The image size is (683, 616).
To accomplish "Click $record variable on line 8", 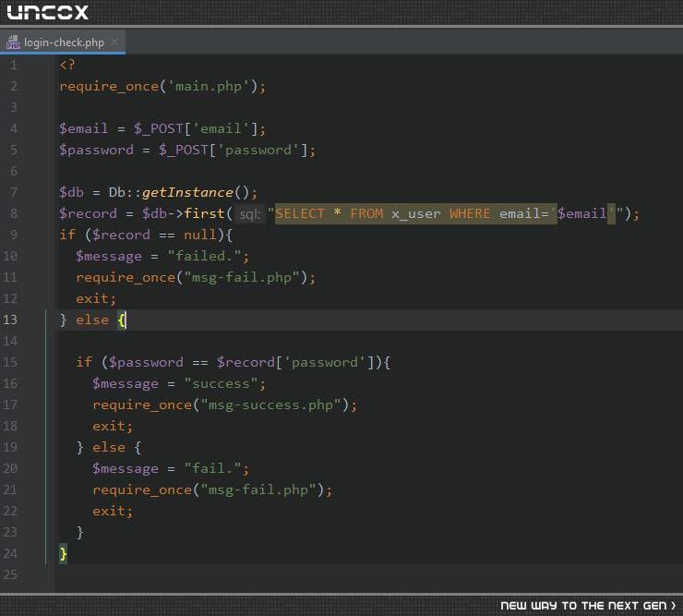I will pos(88,213).
